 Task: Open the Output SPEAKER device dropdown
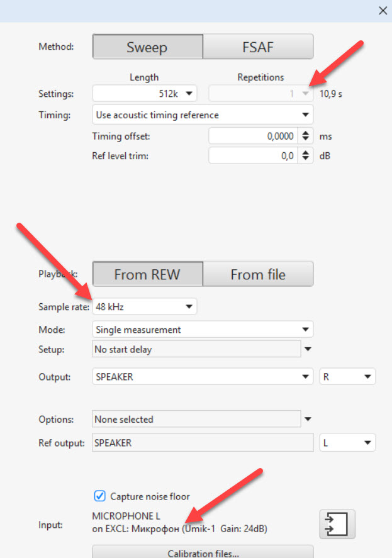coord(203,376)
